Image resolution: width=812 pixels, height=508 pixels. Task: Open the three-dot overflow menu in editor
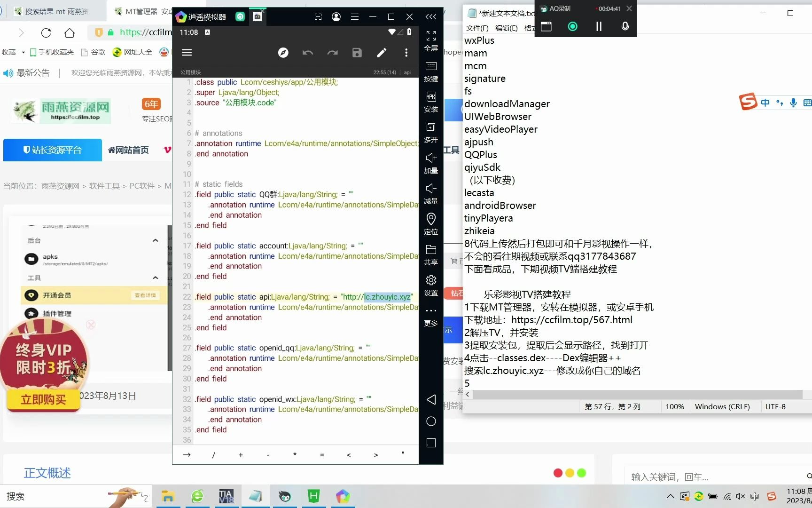[x=406, y=53]
